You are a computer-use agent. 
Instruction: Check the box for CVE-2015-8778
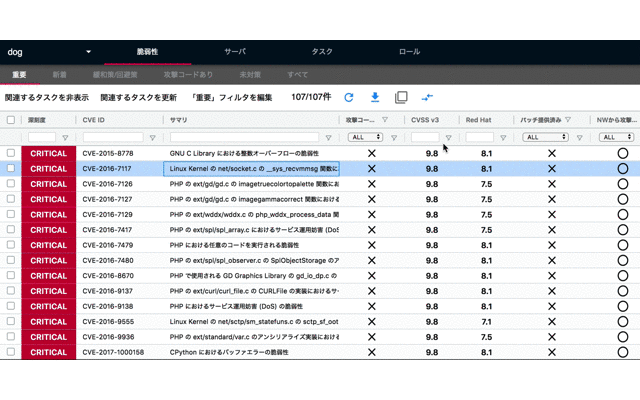(11, 153)
